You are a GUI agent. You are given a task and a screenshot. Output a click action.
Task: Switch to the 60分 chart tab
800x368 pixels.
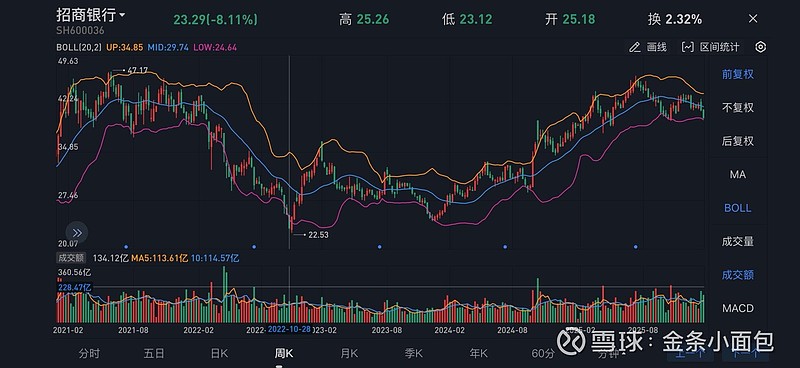543,353
